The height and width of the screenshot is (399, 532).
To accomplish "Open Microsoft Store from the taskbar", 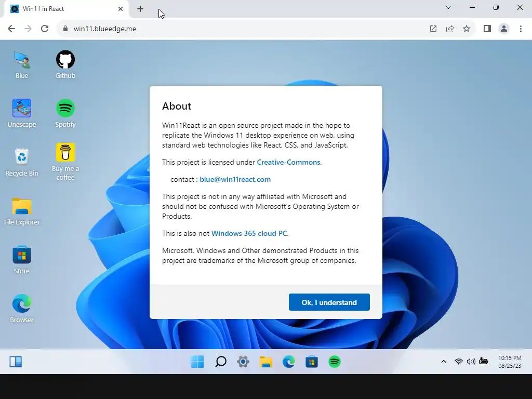I will [312, 362].
